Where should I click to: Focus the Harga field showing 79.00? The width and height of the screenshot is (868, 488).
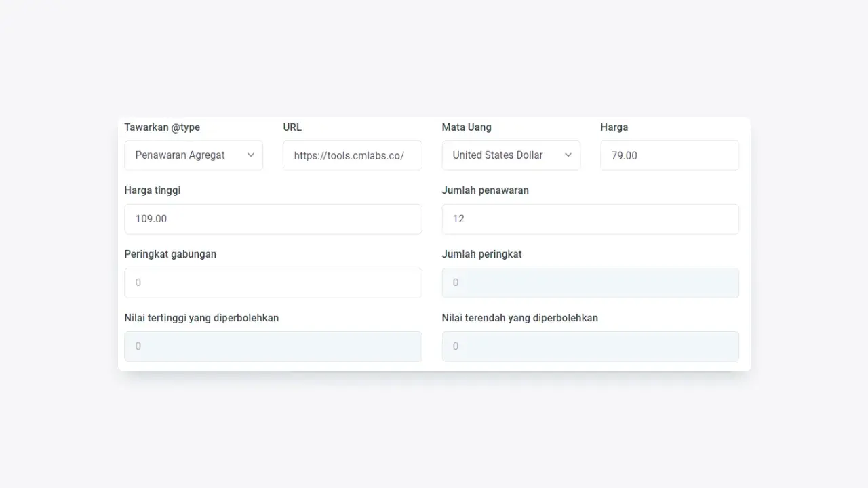[x=669, y=155]
